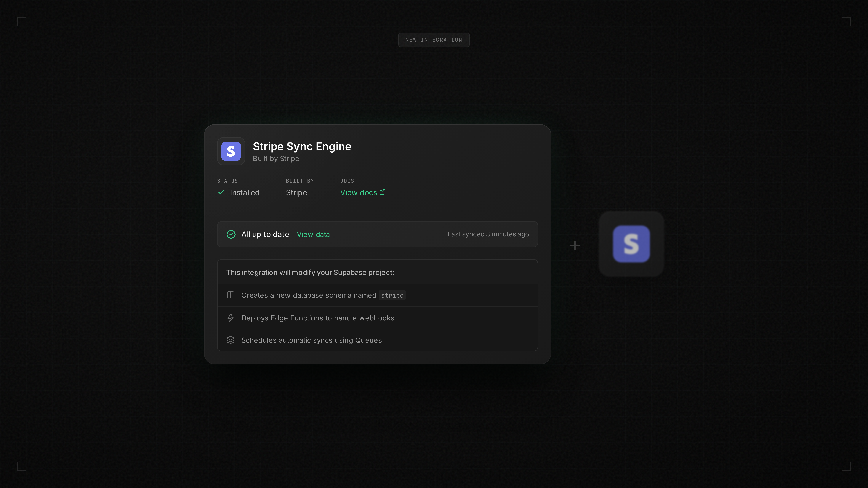Click Last synced 3 minutes ago text

tap(488, 234)
